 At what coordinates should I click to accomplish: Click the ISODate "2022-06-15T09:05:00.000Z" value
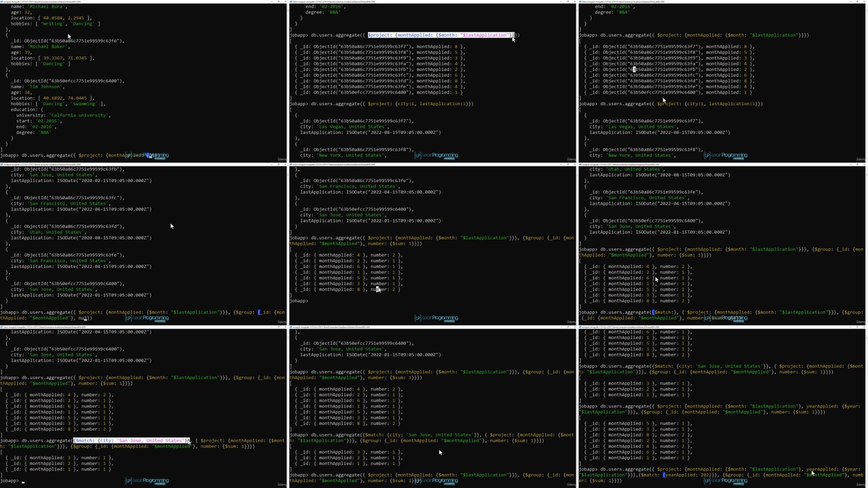pyautogui.click(x=104, y=209)
